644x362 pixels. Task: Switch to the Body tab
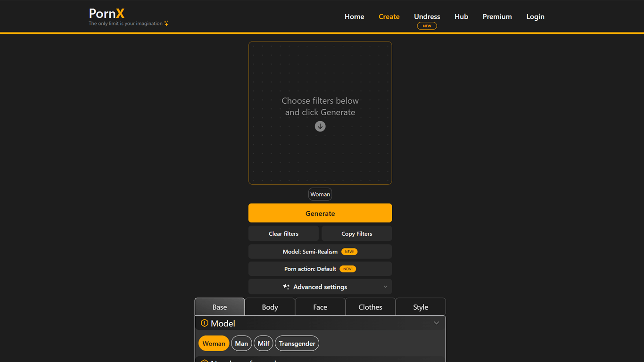click(270, 307)
